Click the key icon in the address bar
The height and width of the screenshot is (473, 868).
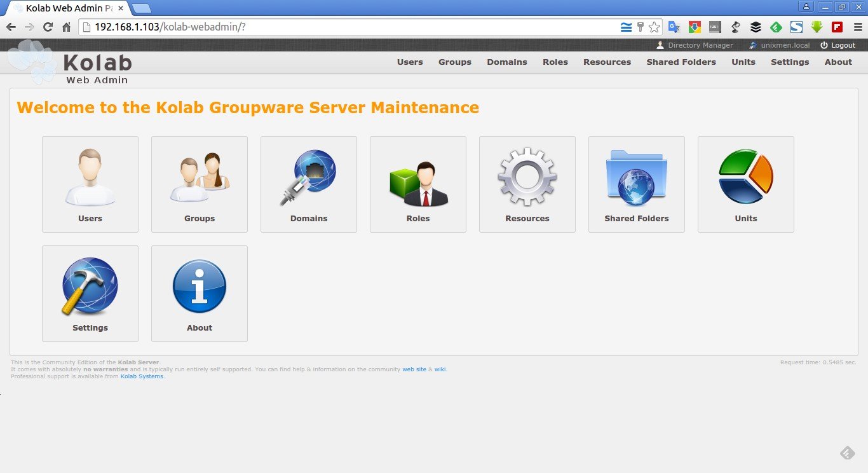point(641,27)
